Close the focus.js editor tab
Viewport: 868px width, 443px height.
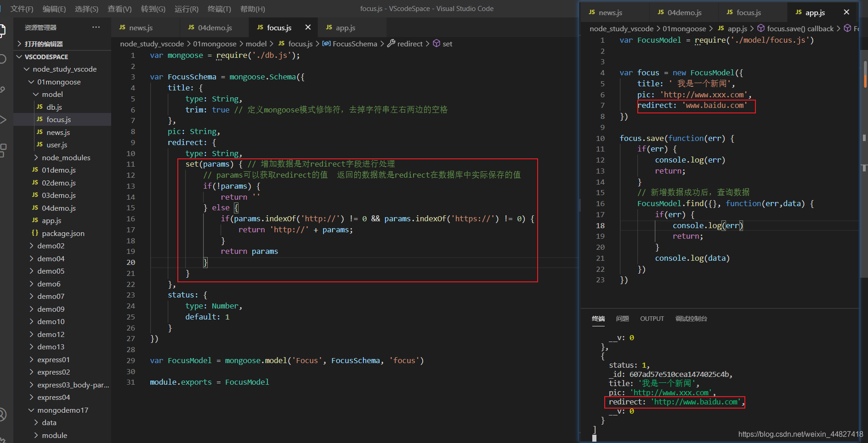(308, 28)
